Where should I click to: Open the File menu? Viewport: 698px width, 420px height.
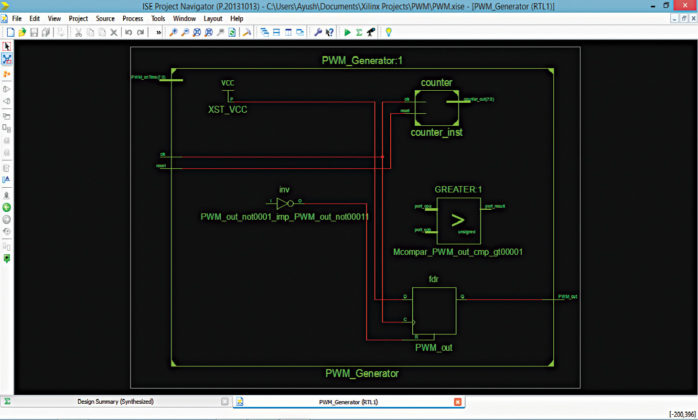(17, 18)
